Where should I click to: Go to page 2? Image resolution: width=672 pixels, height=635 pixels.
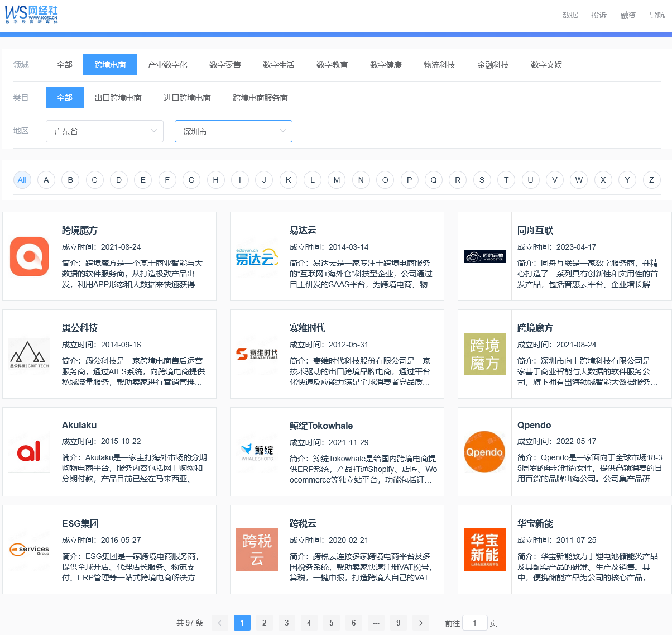click(265, 623)
